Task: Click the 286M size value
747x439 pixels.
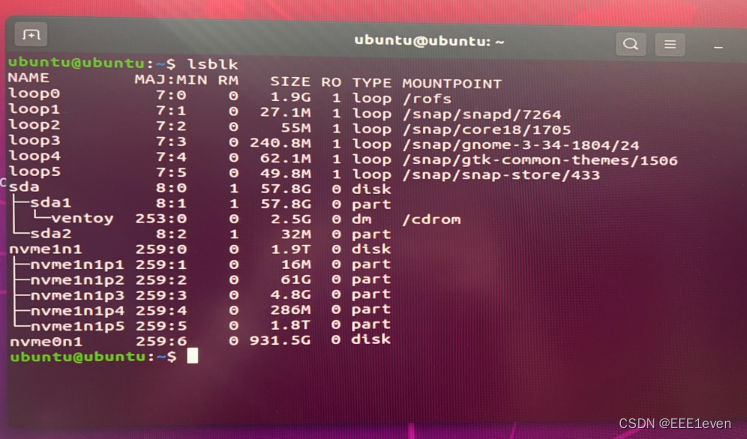Action: 291,310
